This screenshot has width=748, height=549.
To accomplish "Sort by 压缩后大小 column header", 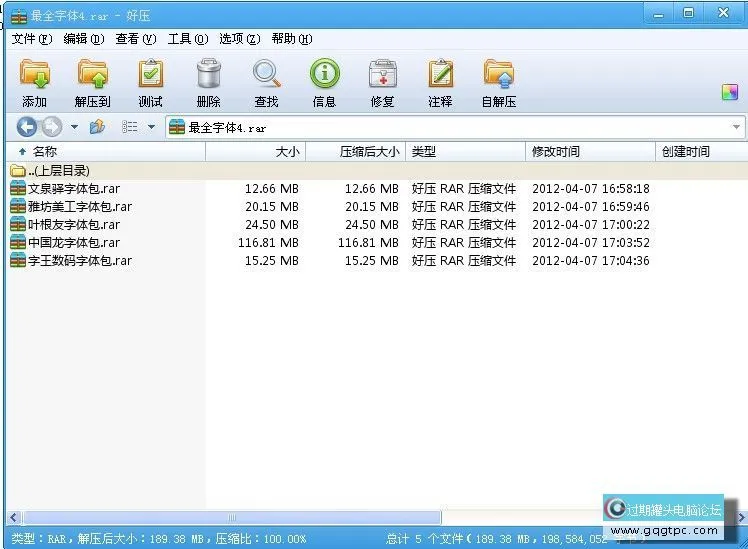I will [355, 152].
